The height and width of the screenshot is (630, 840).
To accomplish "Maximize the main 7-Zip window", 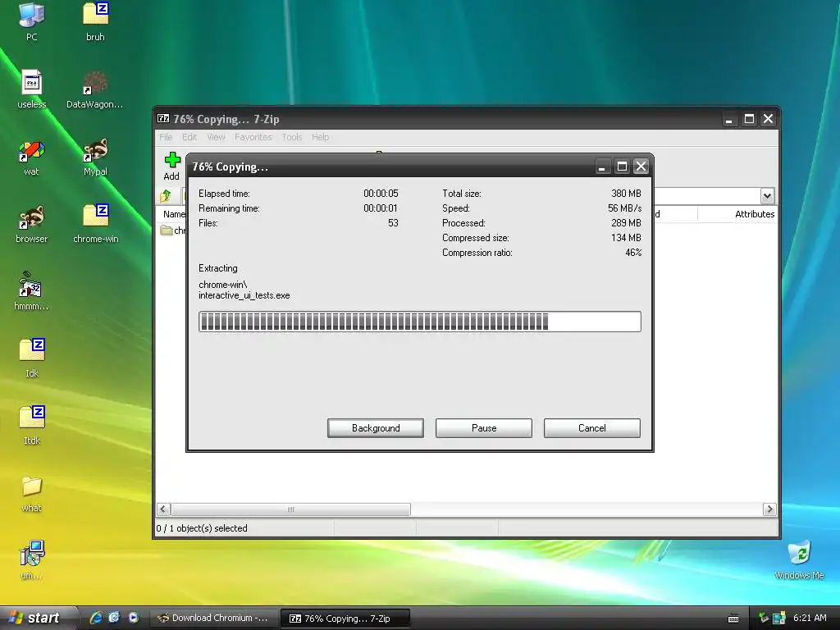I will (749, 119).
